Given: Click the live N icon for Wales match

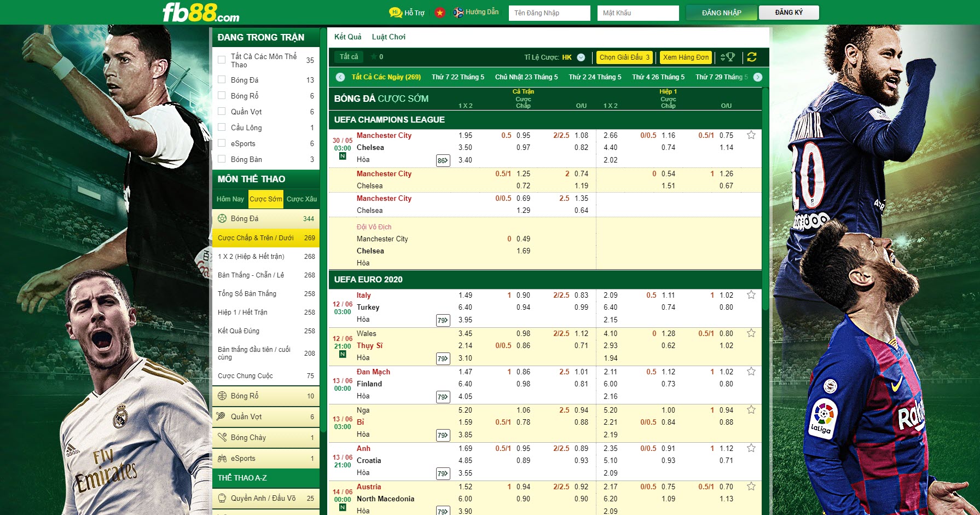Looking at the screenshot, I should pos(343,354).
